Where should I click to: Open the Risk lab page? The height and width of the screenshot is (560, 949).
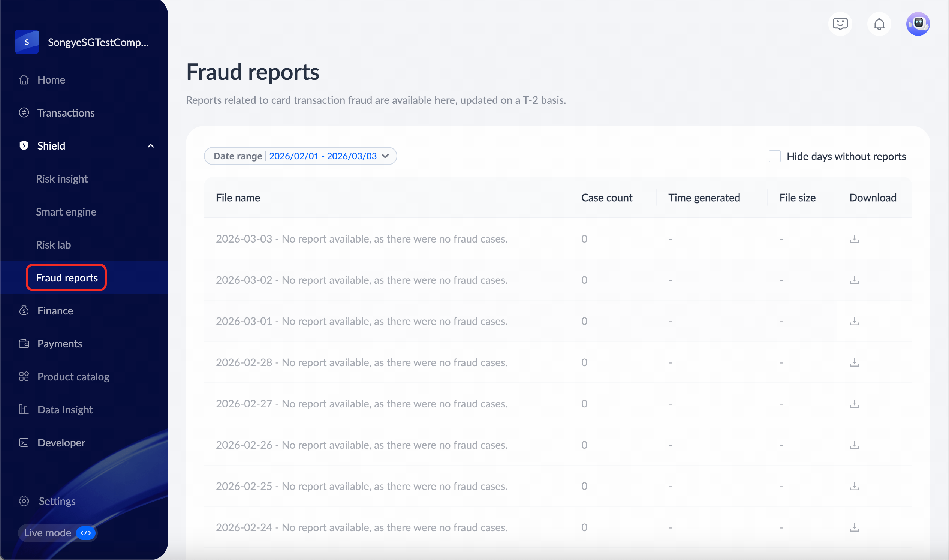pyautogui.click(x=53, y=245)
